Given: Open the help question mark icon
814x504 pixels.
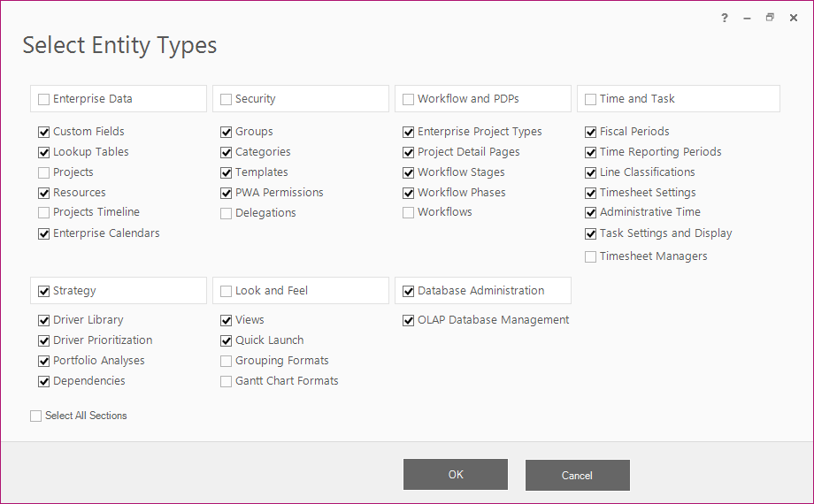Looking at the screenshot, I should pos(724,19).
